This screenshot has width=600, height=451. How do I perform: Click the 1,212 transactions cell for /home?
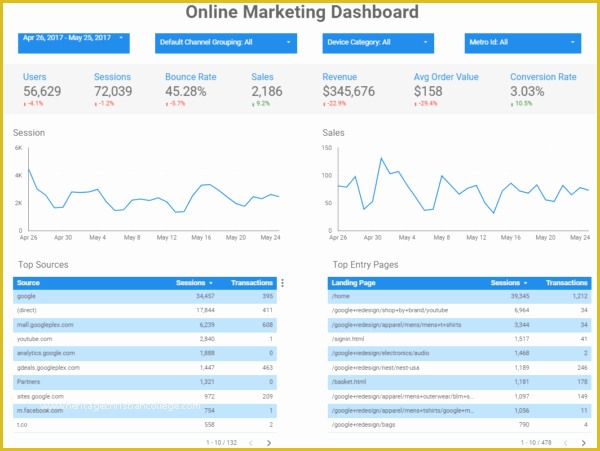pos(580,296)
